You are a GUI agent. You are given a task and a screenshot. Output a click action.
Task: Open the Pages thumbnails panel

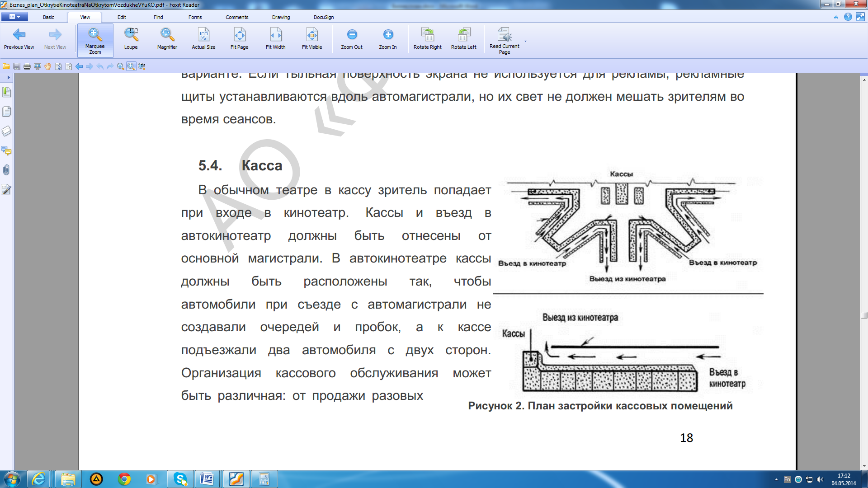point(6,112)
